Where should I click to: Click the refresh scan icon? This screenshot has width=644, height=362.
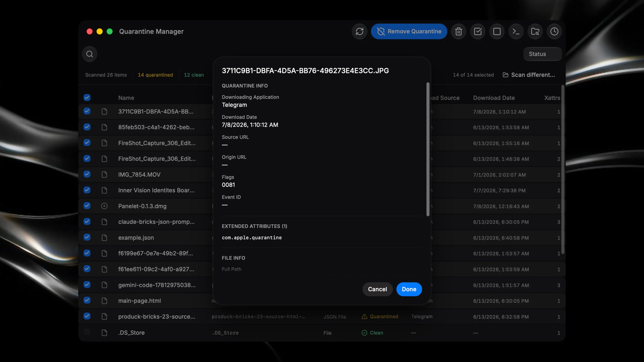[x=359, y=32]
